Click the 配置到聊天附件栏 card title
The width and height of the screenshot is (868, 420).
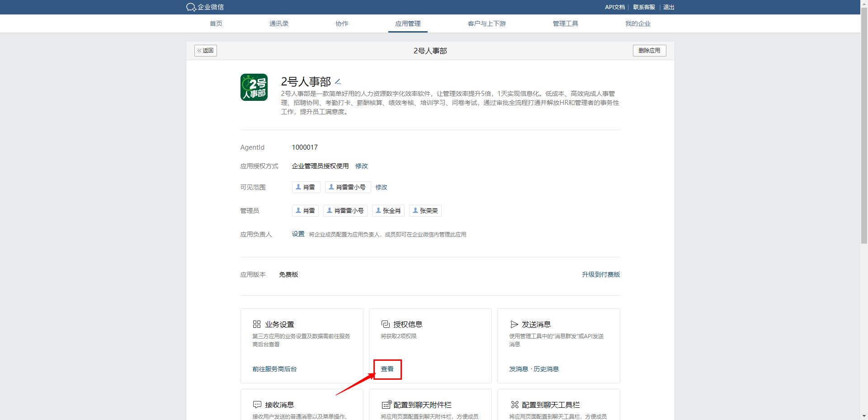(x=422, y=405)
